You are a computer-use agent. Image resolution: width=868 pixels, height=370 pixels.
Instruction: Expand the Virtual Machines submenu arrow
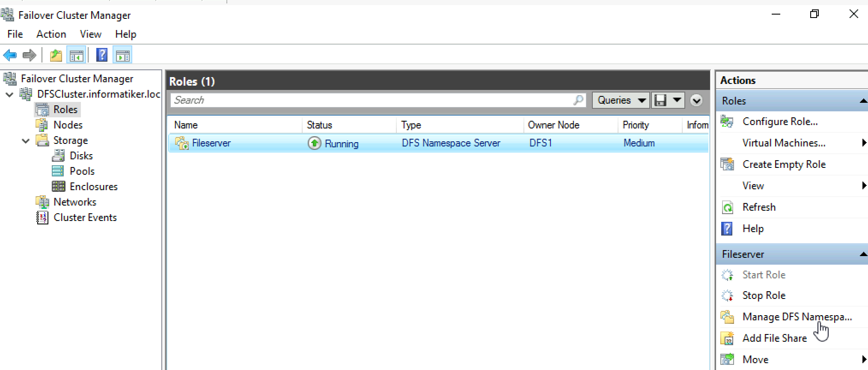(864, 143)
